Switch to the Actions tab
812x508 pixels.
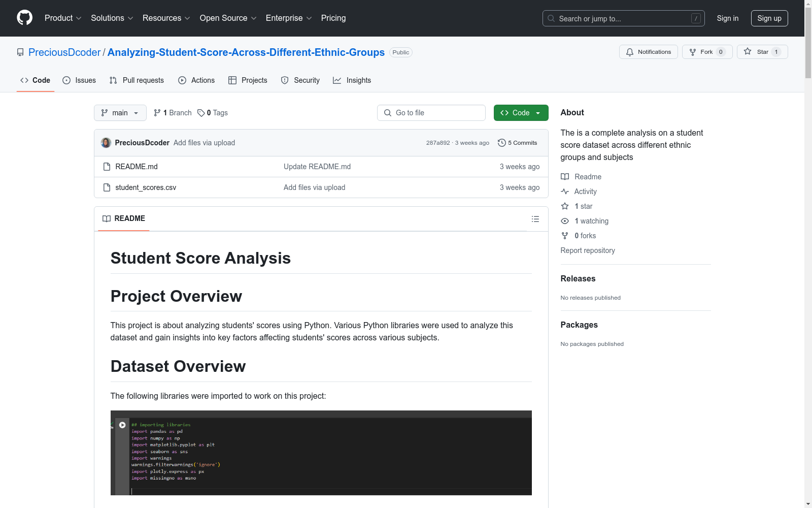[x=196, y=80]
